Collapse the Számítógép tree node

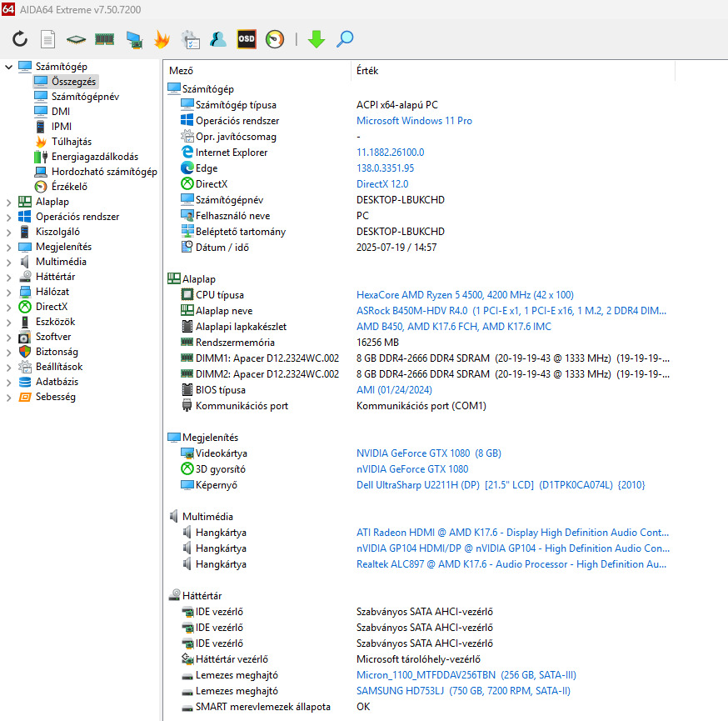(8, 67)
